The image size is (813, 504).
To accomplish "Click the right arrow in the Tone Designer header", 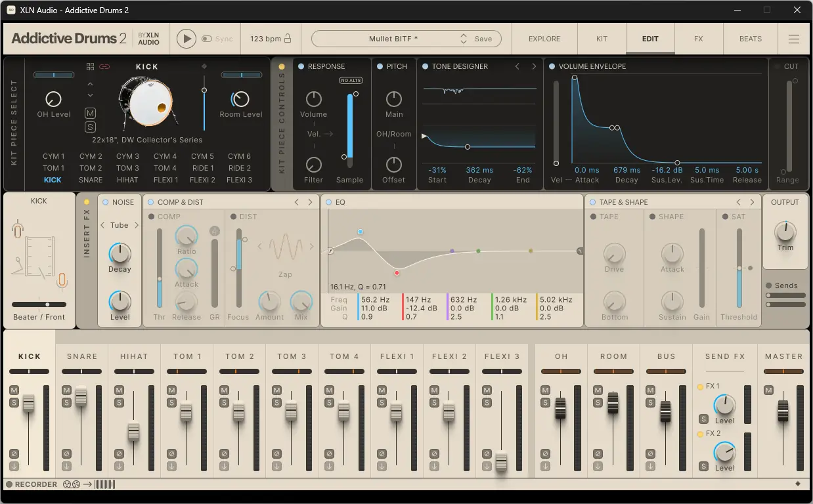I will 533,66.
